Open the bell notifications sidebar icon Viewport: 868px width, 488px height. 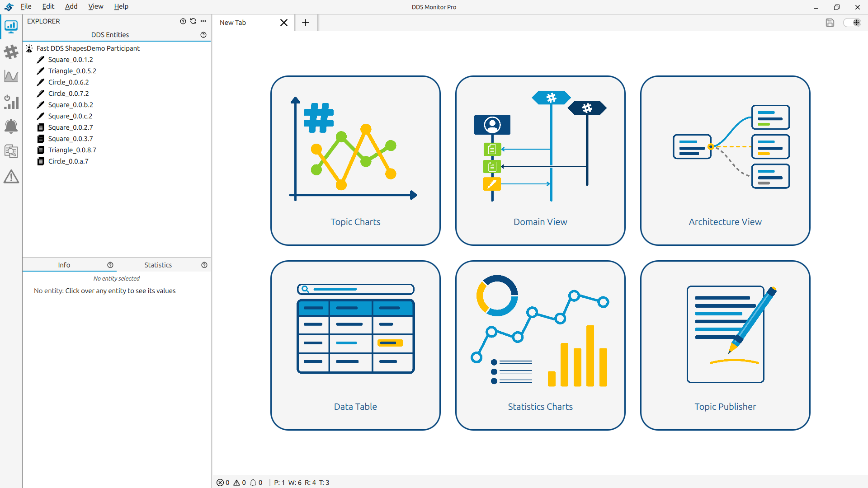click(11, 127)
